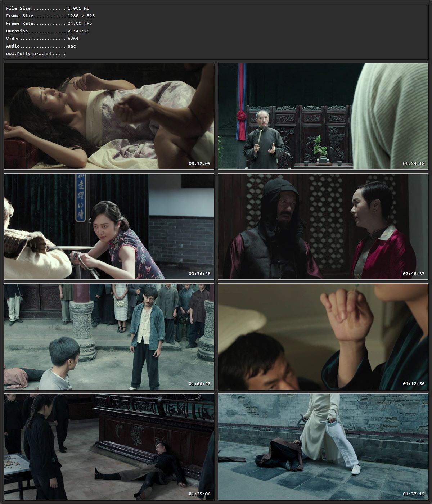
Task: Open the thumbnail stamped 00:12:09
Action: point(109,116)
